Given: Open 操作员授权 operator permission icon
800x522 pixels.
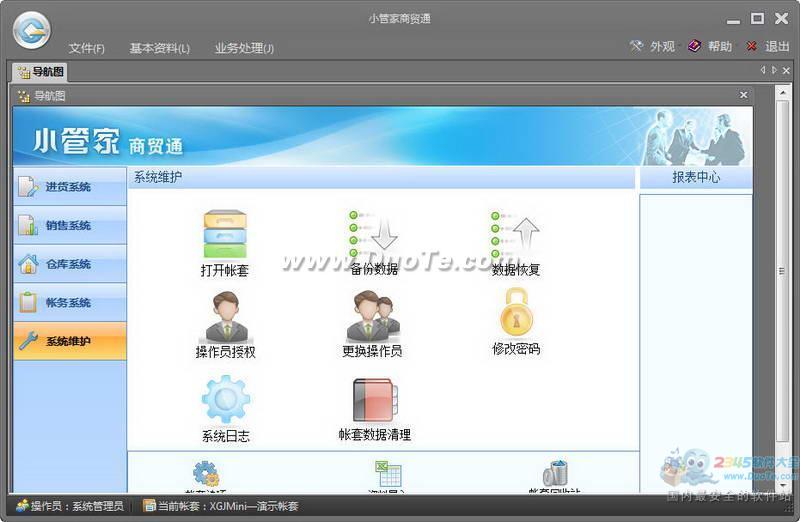Looking at the screenshot, I should [227, 316].
